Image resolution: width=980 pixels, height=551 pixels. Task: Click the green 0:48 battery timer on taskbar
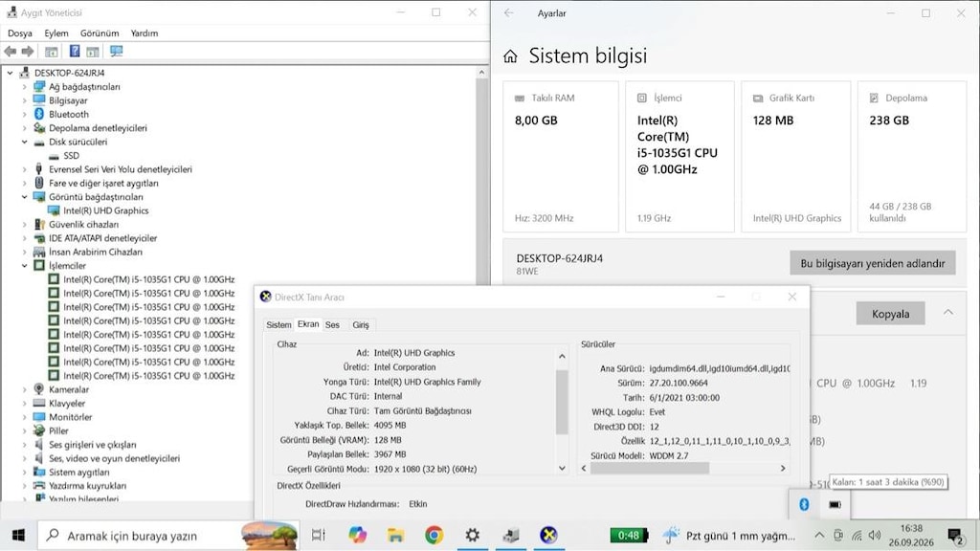click(629, 536)
